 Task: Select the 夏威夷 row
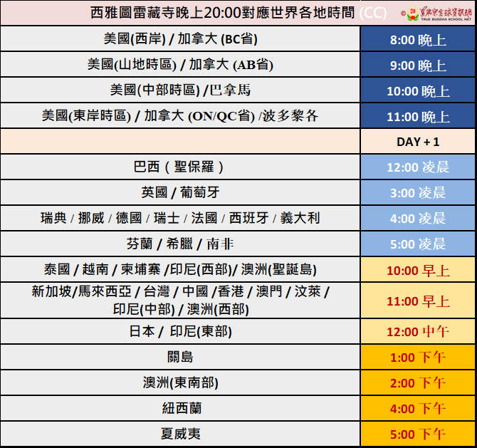[x=180, y=434]
